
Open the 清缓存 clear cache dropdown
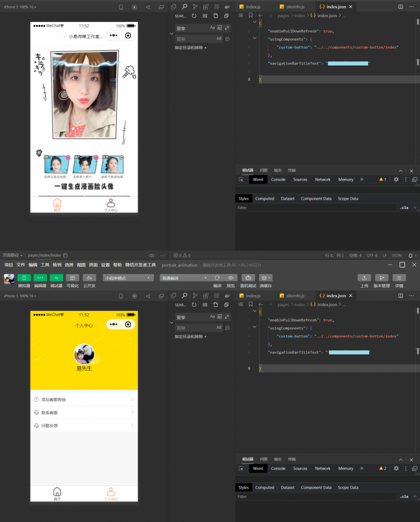point(265,278)
